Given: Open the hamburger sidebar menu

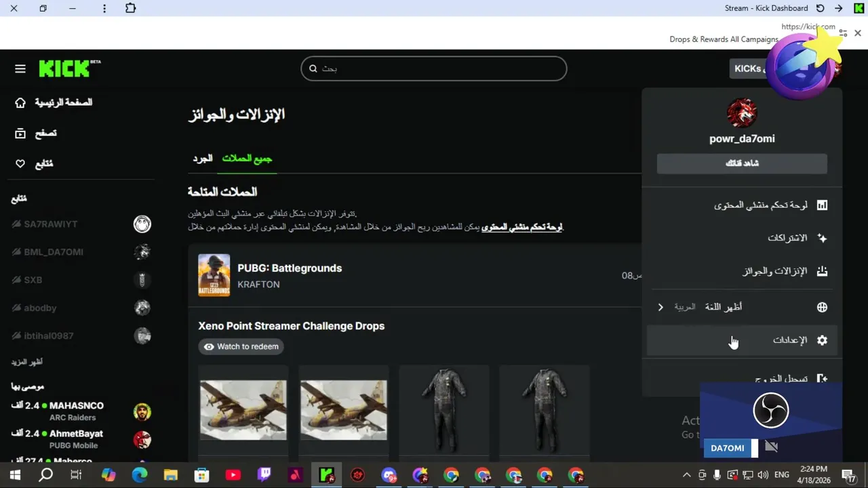Looking at the screenshot, I should [x=20, y=68].
